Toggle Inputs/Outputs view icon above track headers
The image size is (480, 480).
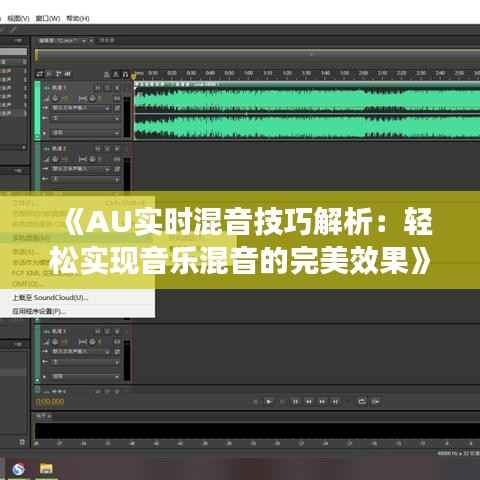(x=40, y=74)
